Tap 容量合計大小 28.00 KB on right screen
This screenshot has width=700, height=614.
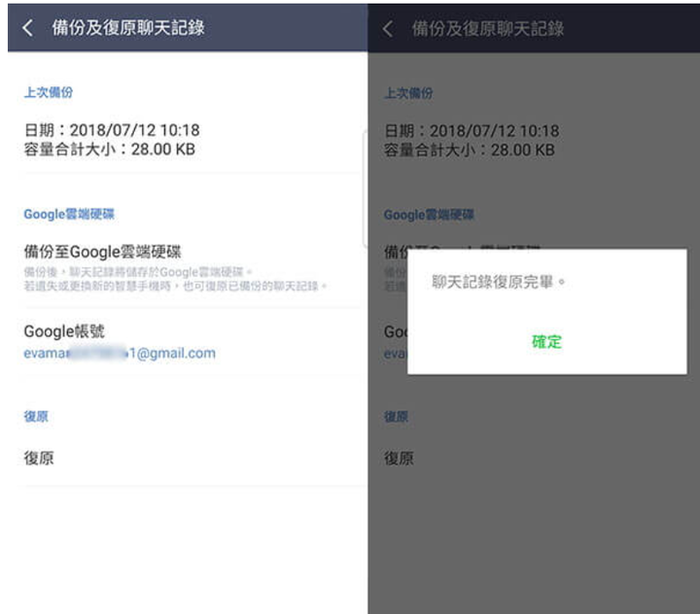pyautogui.click(x=470, y=150)
